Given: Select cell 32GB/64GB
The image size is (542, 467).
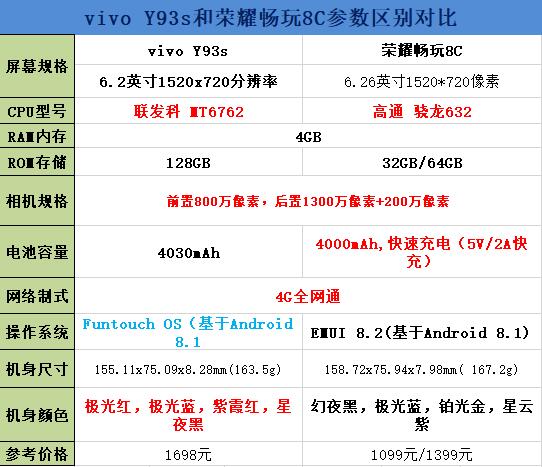Looking at the screenshot, I should (x=422, y=162).
